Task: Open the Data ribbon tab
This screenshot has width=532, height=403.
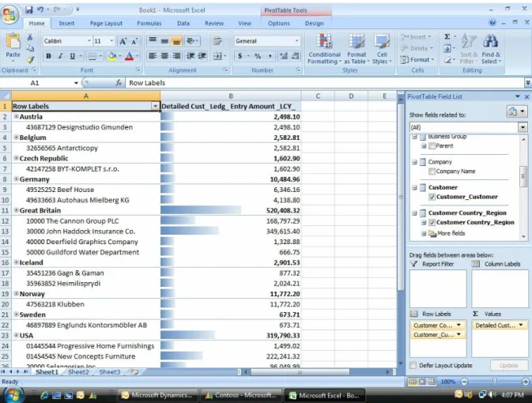Action: point(183,24)
